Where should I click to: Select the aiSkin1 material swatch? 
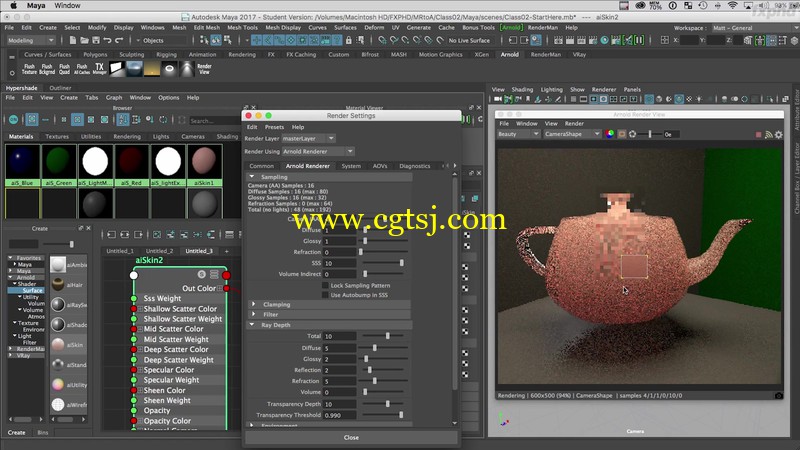(205, 165)
